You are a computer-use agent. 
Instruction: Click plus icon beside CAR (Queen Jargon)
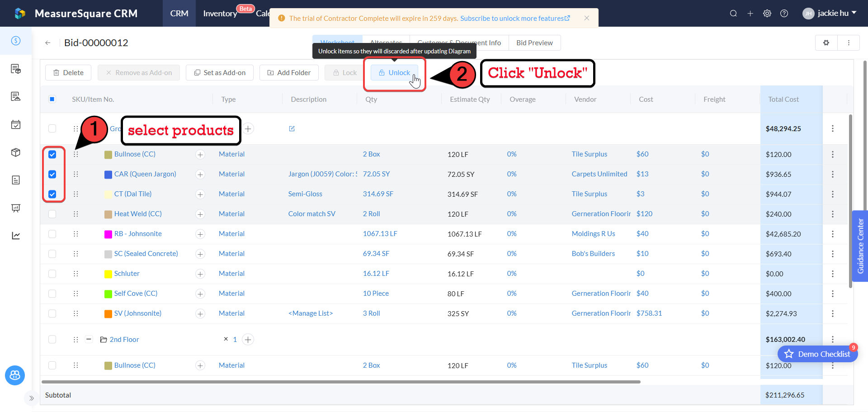pos(200,175)
